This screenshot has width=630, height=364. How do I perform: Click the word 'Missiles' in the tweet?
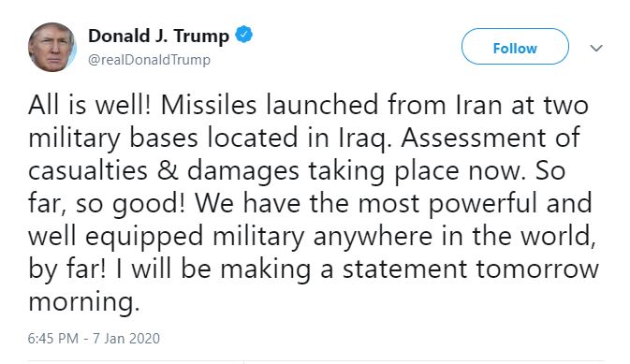pyautogui.click(x=209, y=105)
